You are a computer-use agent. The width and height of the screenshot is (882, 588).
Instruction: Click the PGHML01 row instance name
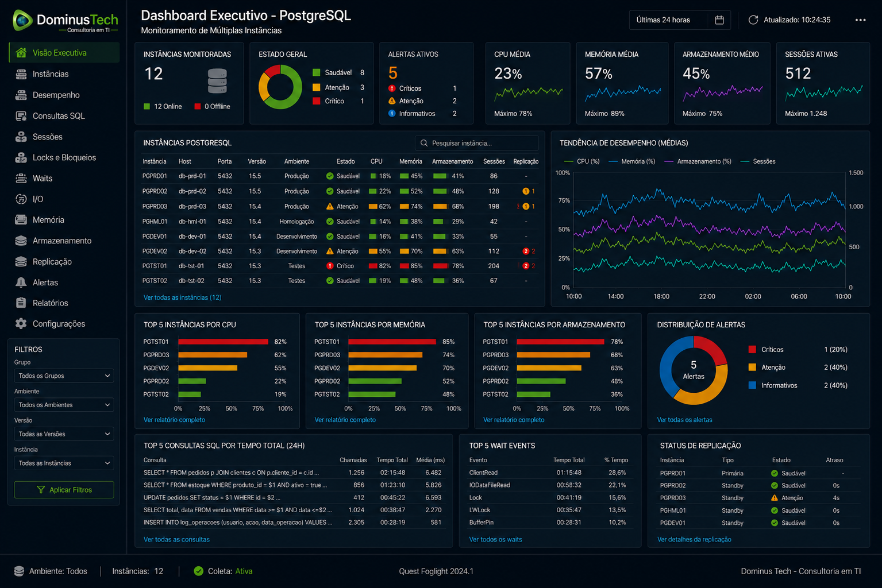155,222
